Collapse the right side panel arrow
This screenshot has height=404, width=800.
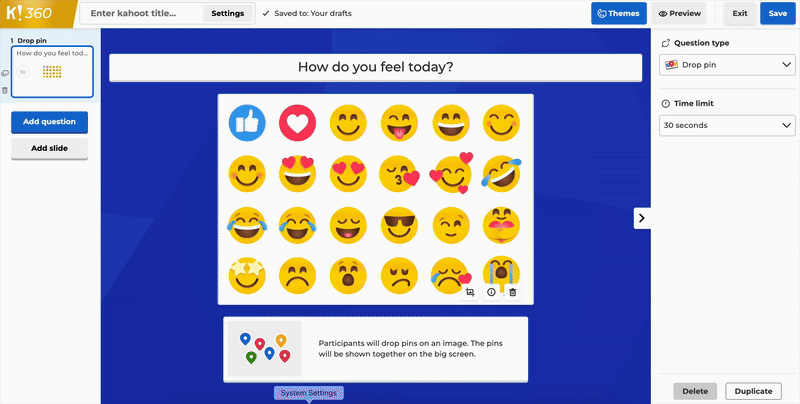tap(642, 217)
